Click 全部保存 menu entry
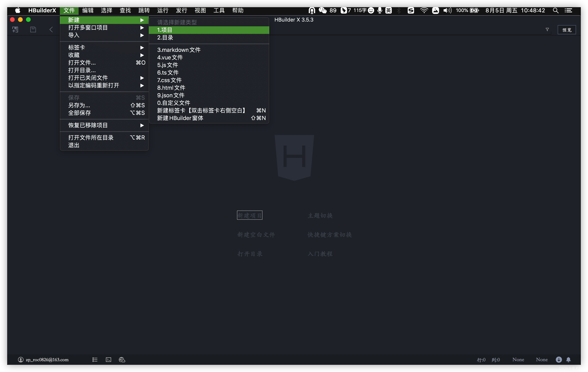Screen dimensions: 588x372 point(104,113)
